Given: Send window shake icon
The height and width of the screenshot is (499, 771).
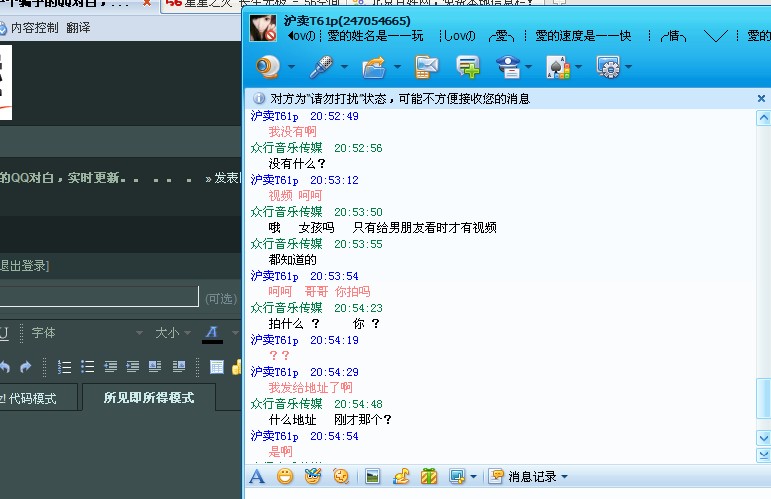Looking at the screenshot, I should (341, 476).
